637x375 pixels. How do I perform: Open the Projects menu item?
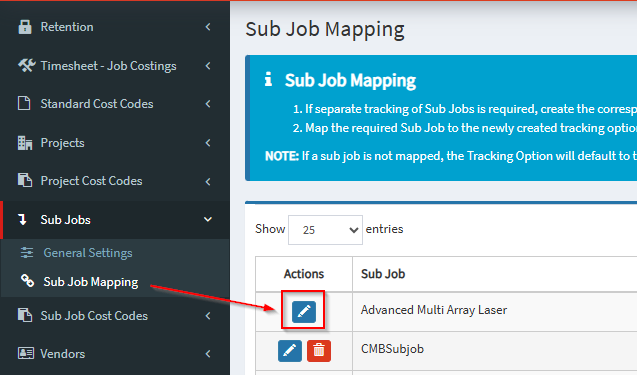(x=115, y=143)
